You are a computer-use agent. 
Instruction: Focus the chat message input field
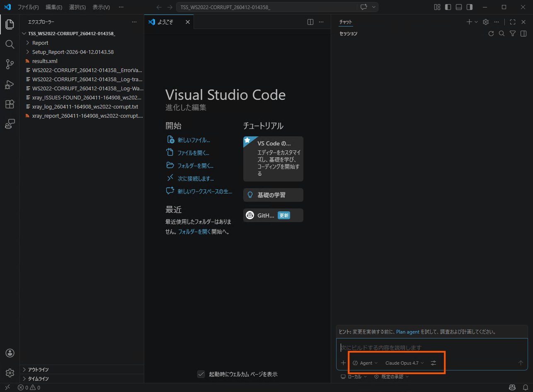[432, 347]
